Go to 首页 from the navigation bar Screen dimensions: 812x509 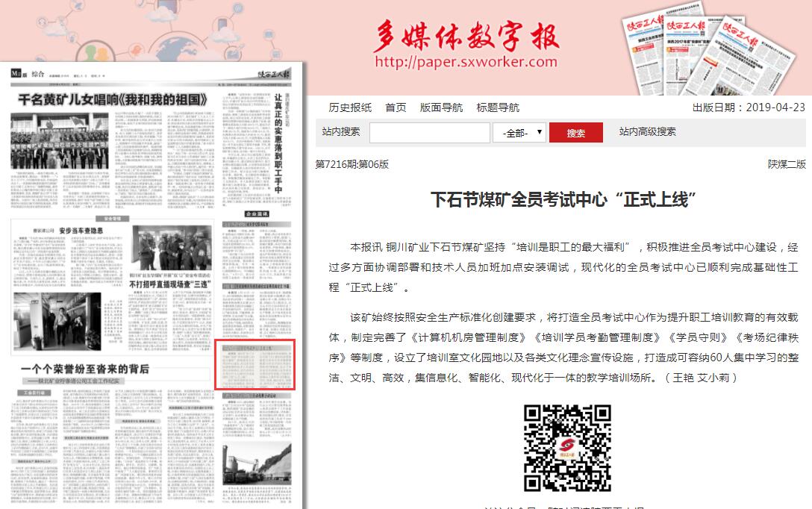click(x=396, y=107)
